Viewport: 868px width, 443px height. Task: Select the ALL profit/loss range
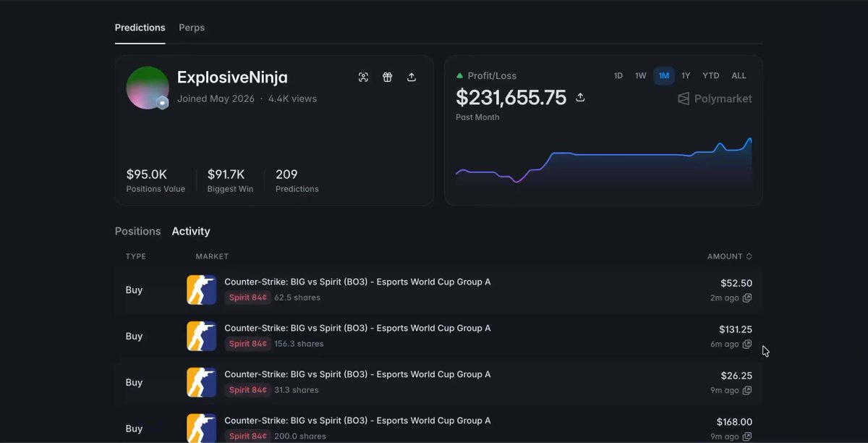739,76
